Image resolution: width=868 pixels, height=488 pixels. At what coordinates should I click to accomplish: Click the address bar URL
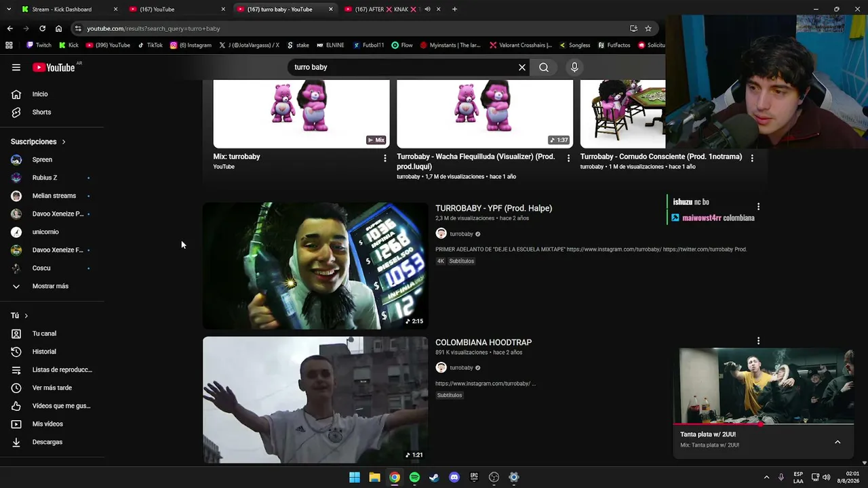(153, 28)
